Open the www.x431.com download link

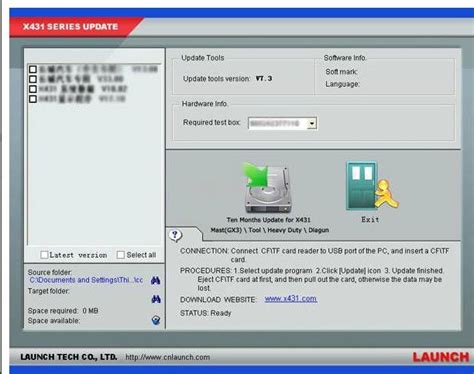point(291,299)
